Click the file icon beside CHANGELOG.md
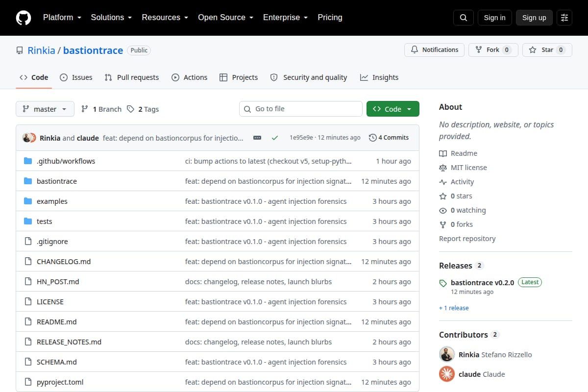The width and height of the screenshot is (588, 392). pos(28,262)
